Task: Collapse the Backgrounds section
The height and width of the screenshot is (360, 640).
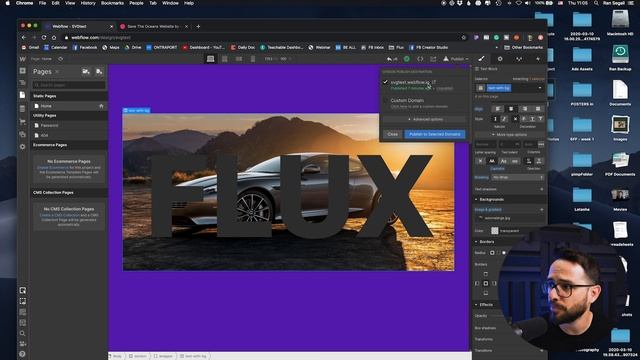Action: point(491,200)
